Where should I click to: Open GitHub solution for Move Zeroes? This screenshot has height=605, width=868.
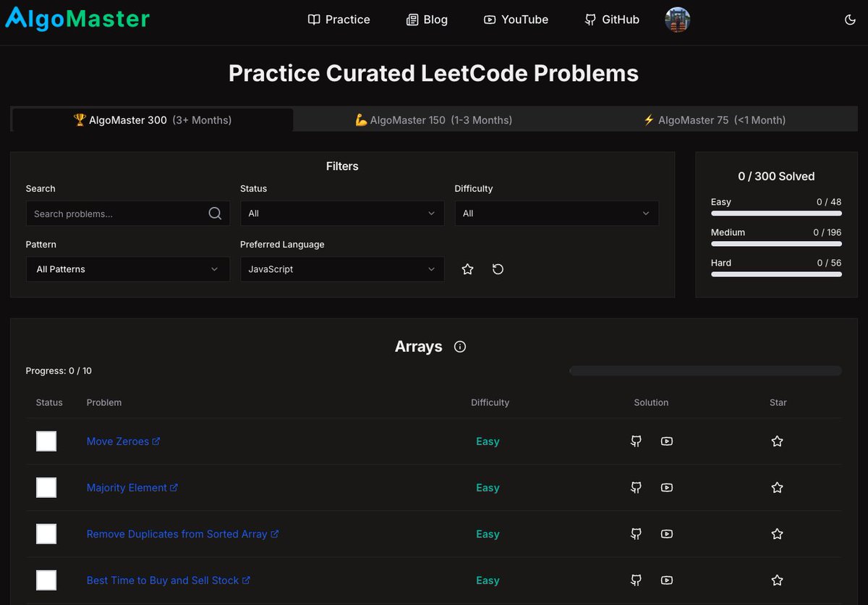[x=637, y=441]
